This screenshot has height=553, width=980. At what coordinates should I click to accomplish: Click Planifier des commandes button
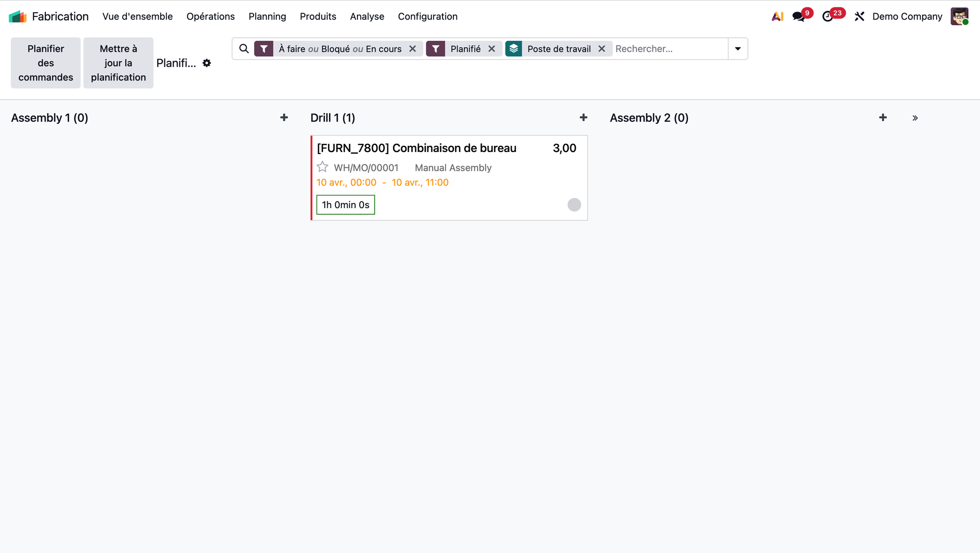point(46,63)
